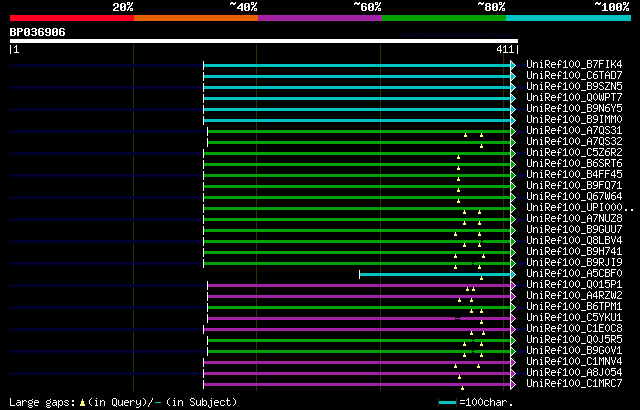Select the UniRef100_C1MNV4 label

(574, 362)
